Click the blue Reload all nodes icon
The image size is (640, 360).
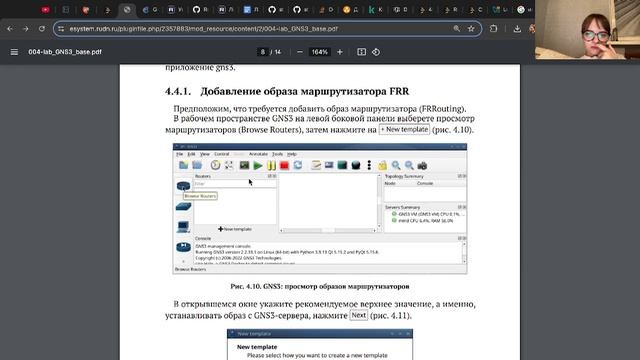[x=298, y=165]
